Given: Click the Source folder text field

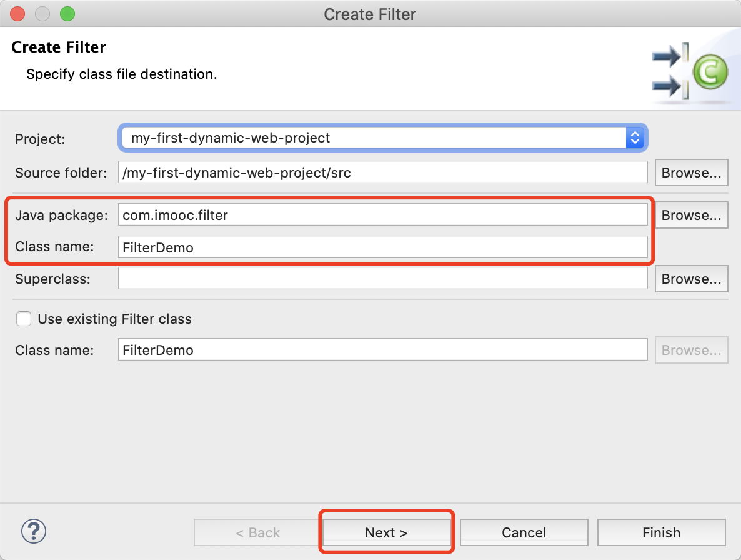Looking at the screenshot, I should 382,172.
